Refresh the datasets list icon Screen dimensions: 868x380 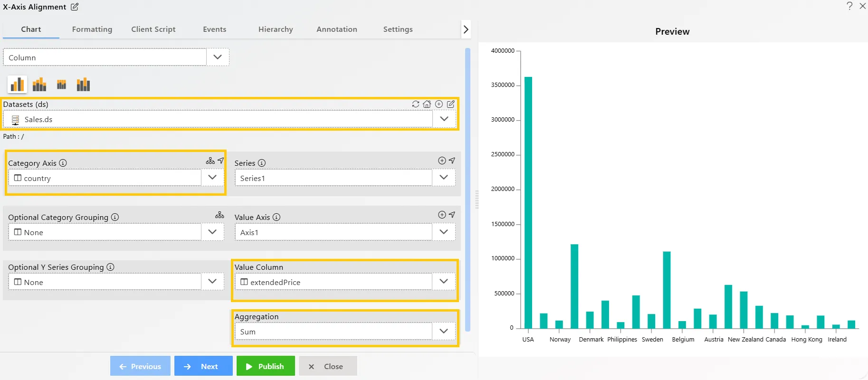(x=416, y=104)
